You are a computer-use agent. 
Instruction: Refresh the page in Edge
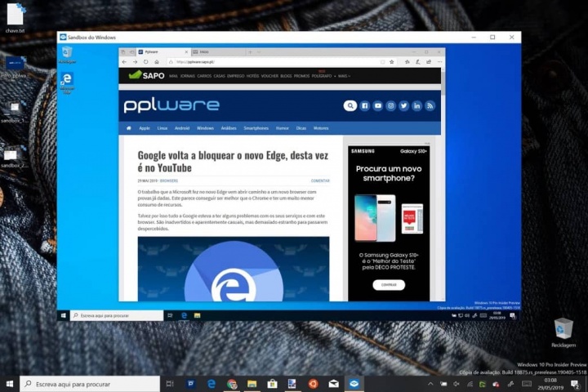(x=145, y=61)
